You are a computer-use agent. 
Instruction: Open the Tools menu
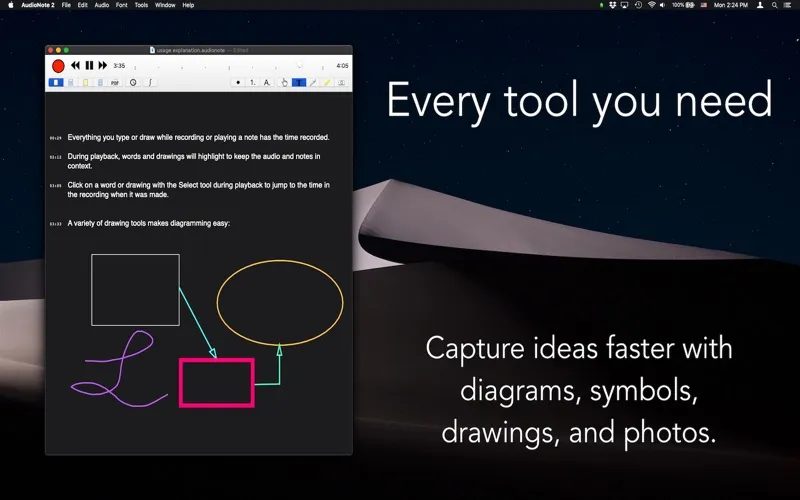pyautogui.click(x=141, y=5)
